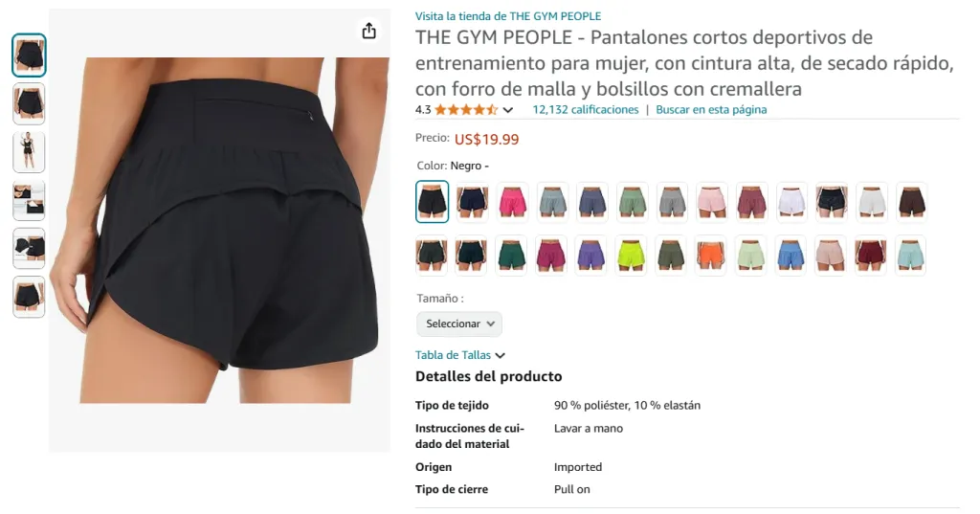The height and width of the screenshot is (514, 980).
Task: Open the star rating breakdown chevron
Action: tap(508, 110)
